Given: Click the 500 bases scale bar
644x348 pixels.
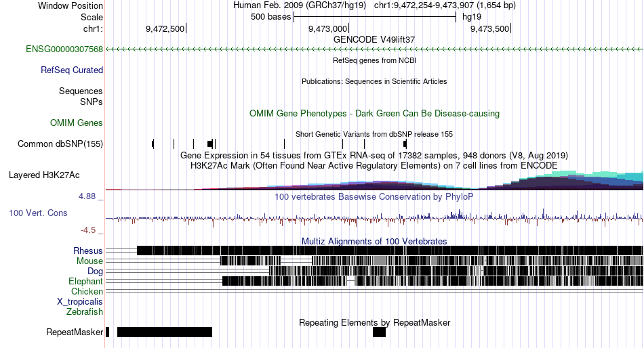Looking at the screenshot, I should click(x=375, y=17).
